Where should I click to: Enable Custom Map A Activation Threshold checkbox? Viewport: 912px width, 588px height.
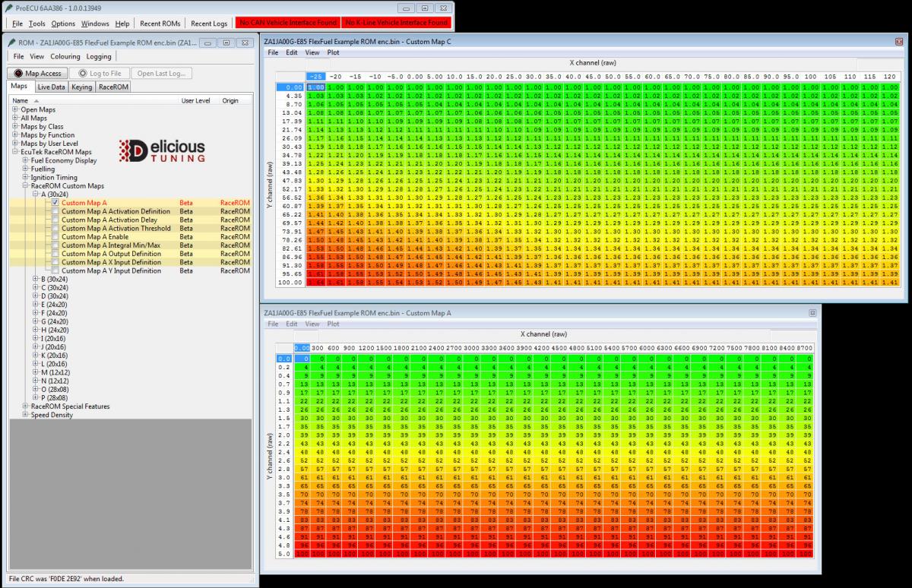(x=55, y=228)
